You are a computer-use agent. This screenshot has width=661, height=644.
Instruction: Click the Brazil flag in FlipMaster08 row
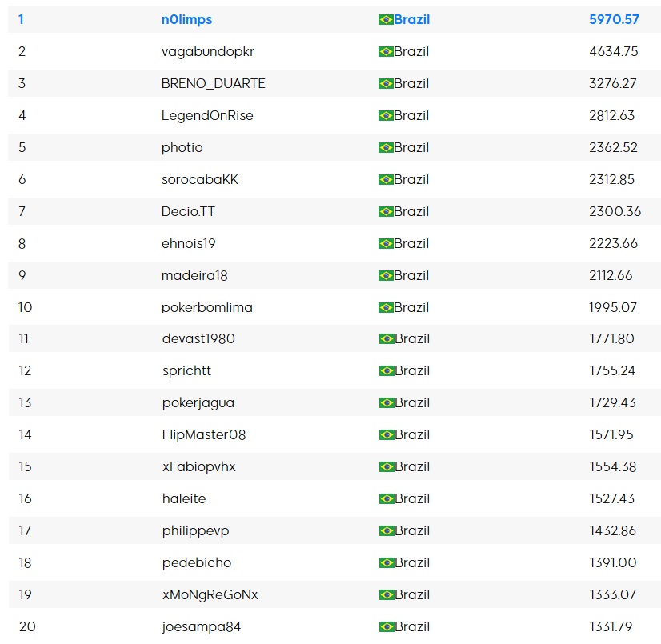387,435
